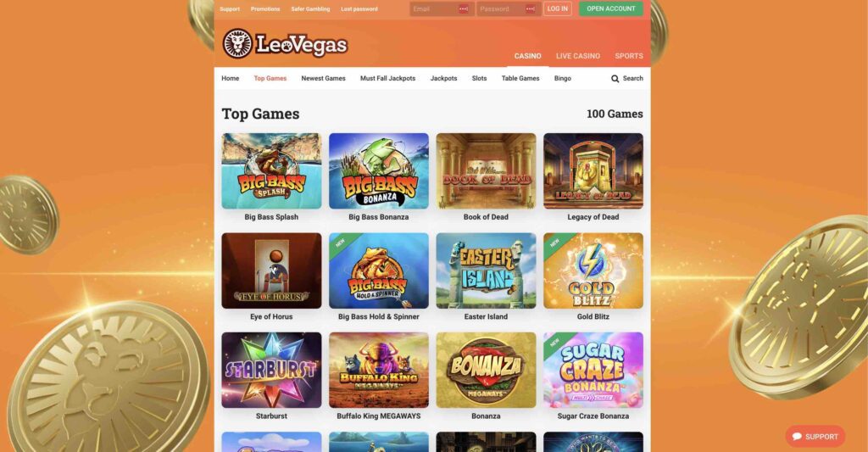Image resolution: width=868 pixels, height=452 pixels.
Task: Click the LeoVegas lion logo
Action: pyautogui.click(x=237, y=44)
